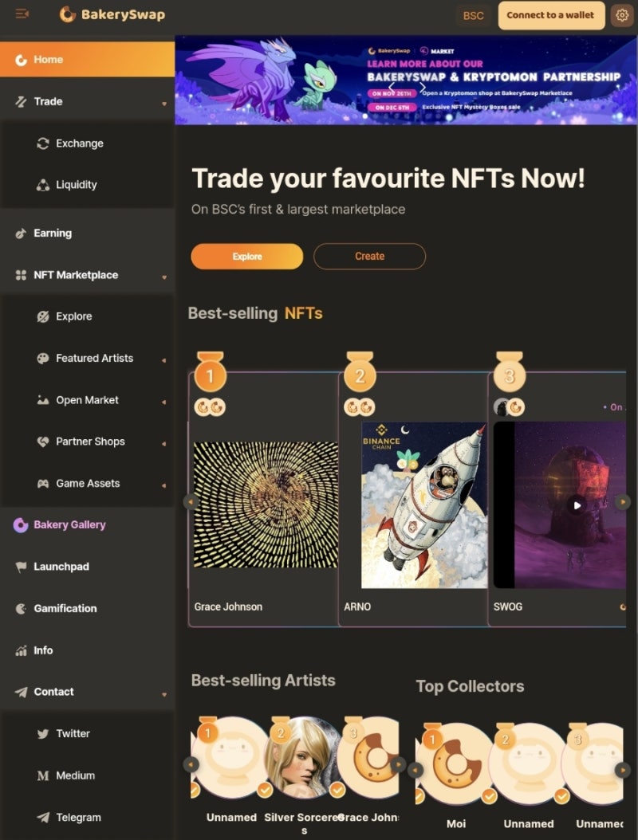Collapse sidebar using the hamburger menu icon
Viewport: 638px width, 840px height.
click(x=22, y=14)
